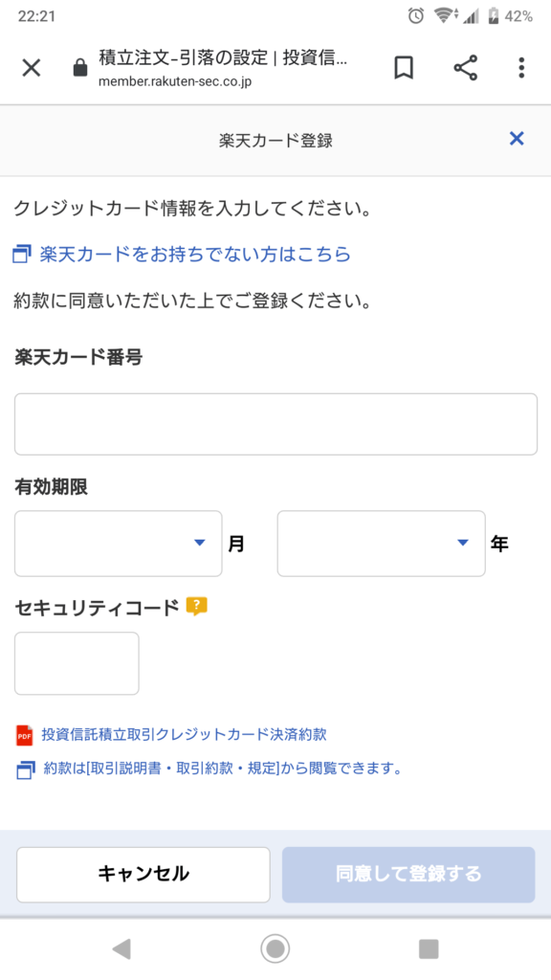The width and height of the screenshot is (551, 980).
Task: Open the expiry month (月) dropdown
Action: pyautogui.click(x=118, y=544)
